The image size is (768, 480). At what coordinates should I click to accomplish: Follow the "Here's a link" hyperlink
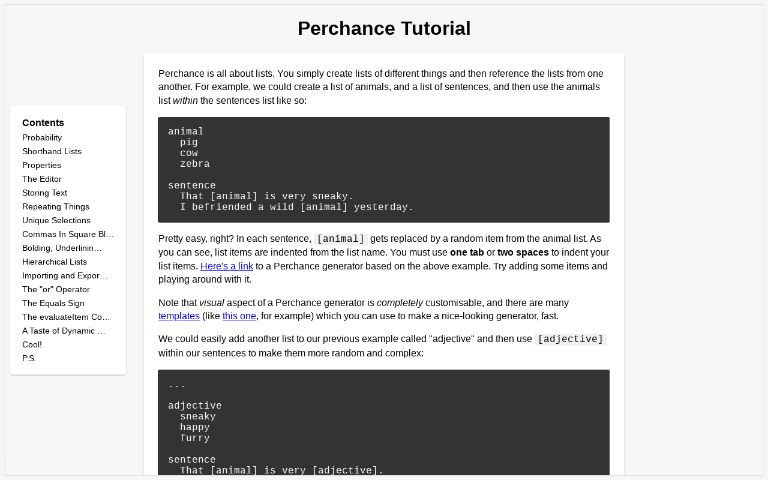[x=226, y=267]
